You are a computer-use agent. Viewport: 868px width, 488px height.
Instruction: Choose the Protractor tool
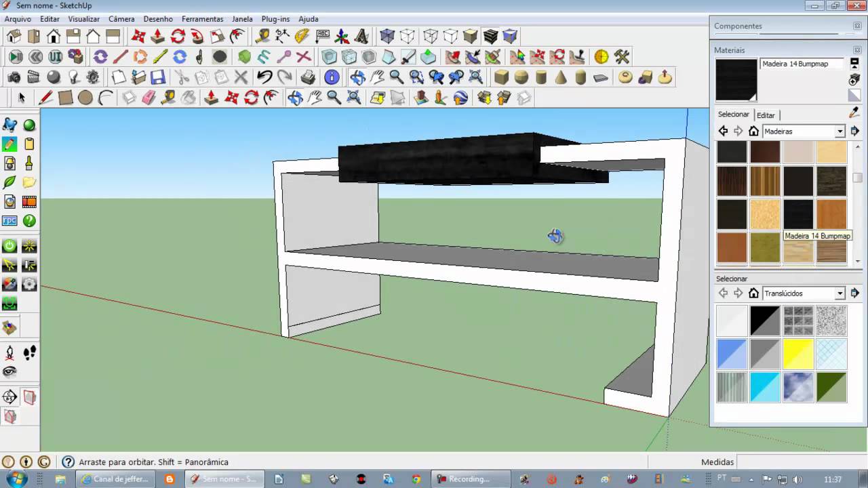(x=302, y=36)
